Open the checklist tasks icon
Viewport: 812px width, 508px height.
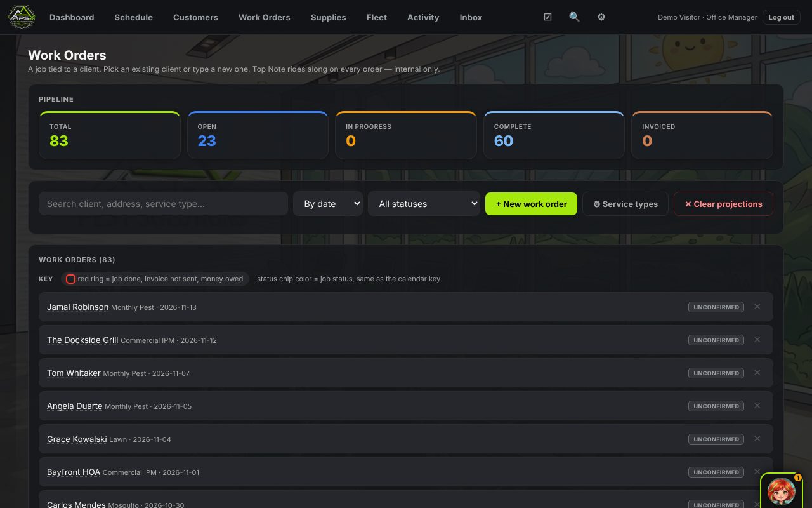click(x=547, y=17)
